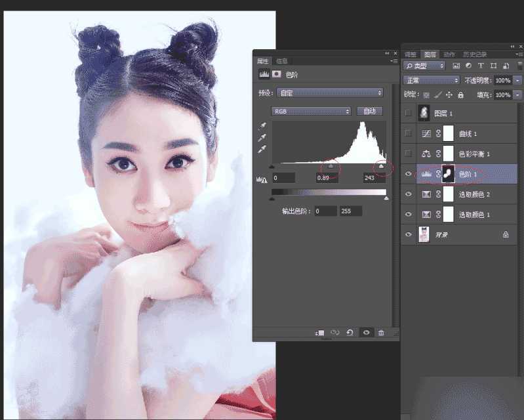Show the 色彩平衡 1 layer visibility box
524x420 pixels.
(x=408, y=154)
